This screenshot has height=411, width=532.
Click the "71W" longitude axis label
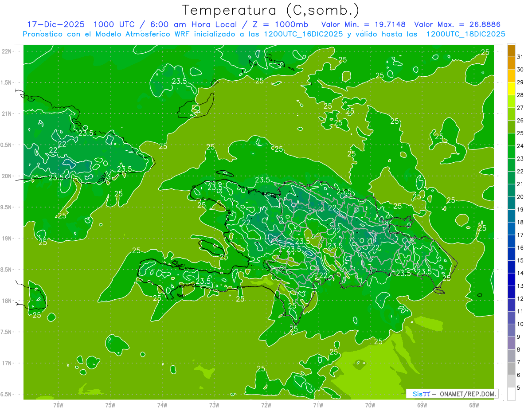(318, 405)
